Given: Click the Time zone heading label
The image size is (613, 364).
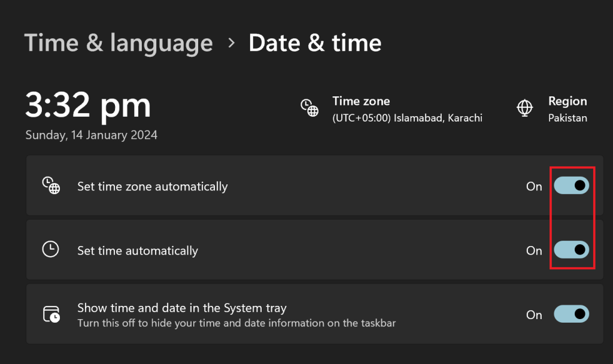Looking at the screenshot, I should pyautogui.click(x=361, y=101).
